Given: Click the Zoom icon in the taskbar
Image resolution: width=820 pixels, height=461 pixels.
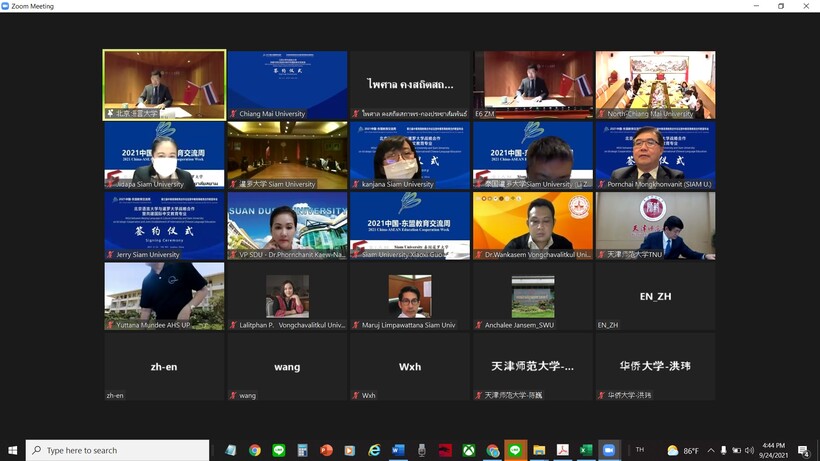Looking at the screenshot, I should pos(609,450).
